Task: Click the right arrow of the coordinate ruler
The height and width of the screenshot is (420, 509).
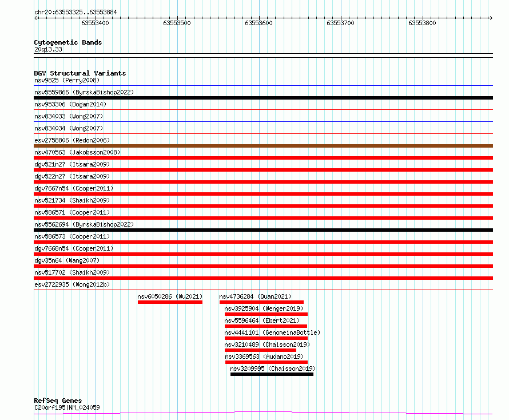Action: tap(491, 18)
